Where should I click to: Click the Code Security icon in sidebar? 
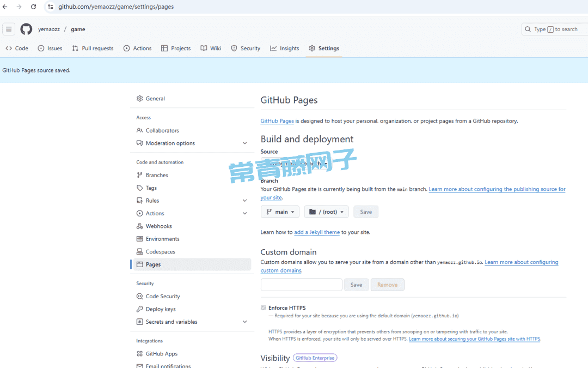point(139,296)
